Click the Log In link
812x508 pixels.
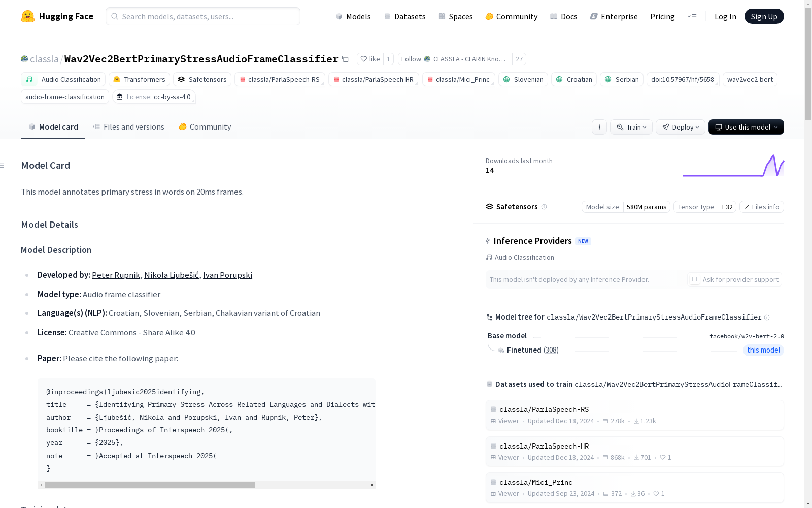tap(725, 16)
